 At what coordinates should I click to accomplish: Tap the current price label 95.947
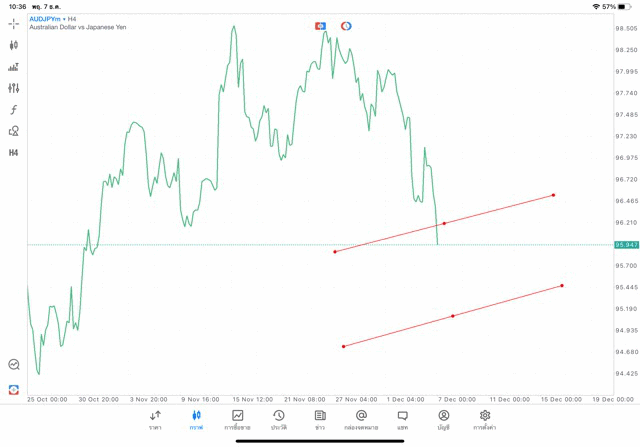tap(627, 245)
